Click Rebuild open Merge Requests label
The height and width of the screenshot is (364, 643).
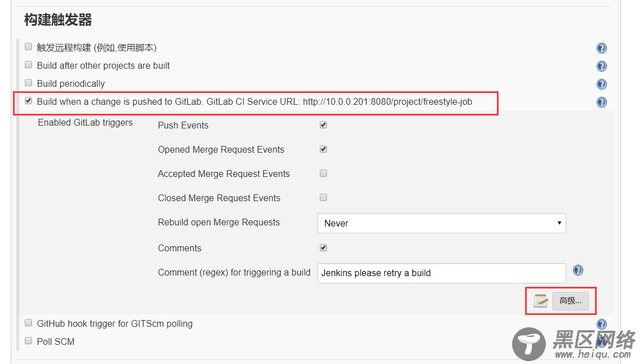point(219,223)
